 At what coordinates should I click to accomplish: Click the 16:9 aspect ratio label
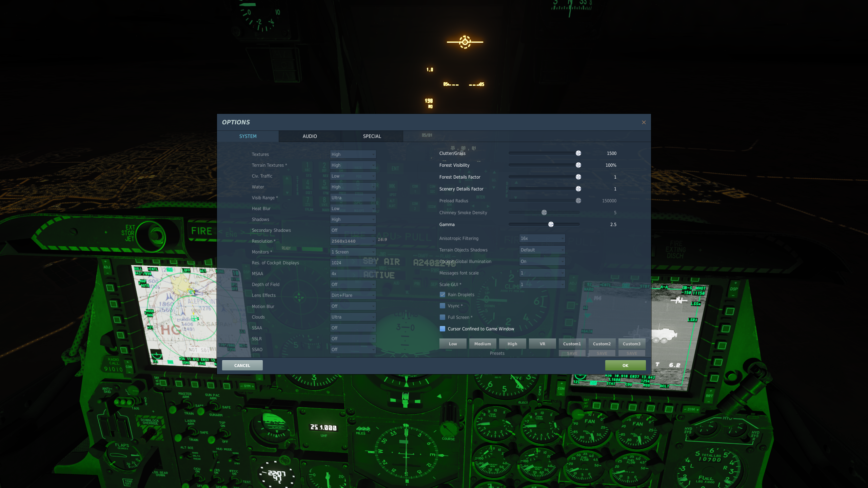coord(382,239)
